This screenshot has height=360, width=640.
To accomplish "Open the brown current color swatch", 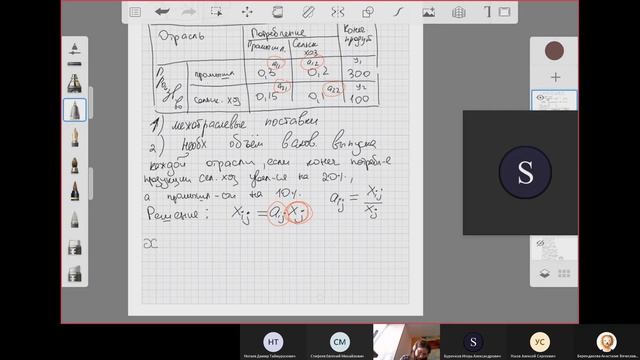I will [554, 51].
